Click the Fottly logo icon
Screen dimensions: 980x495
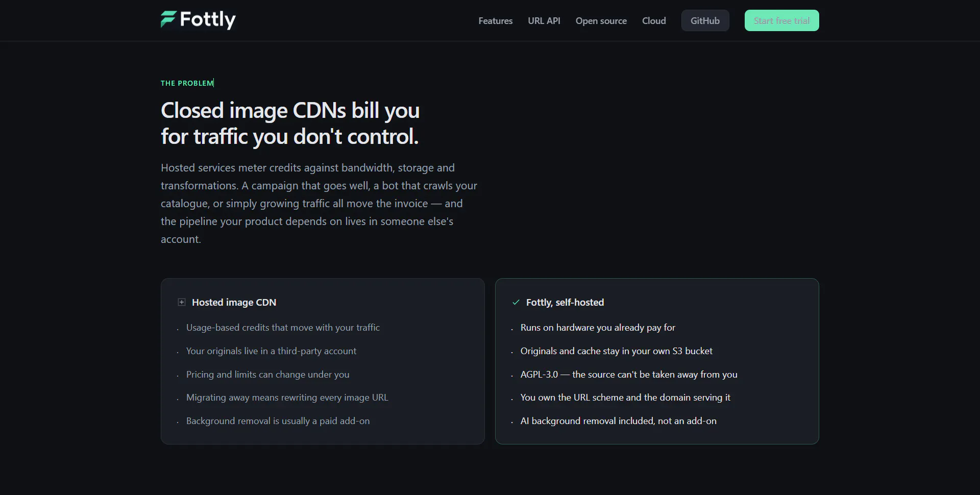tap(168, 19)
